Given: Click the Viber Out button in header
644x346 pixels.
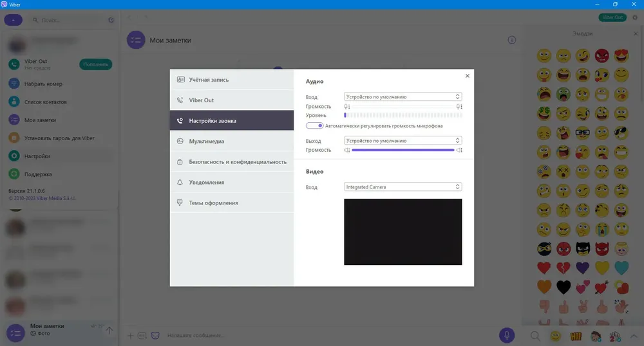Looking at the screenshot, I should click(612, 17).
